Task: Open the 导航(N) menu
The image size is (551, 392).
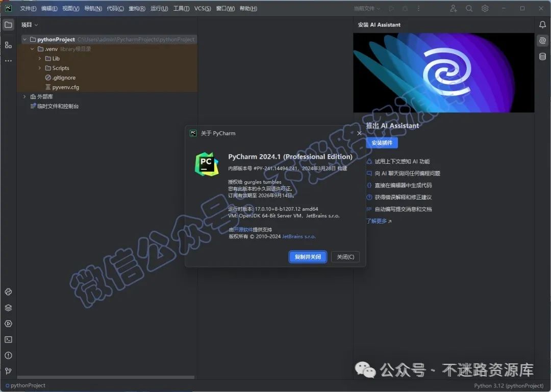Action: tap(93, 9)
